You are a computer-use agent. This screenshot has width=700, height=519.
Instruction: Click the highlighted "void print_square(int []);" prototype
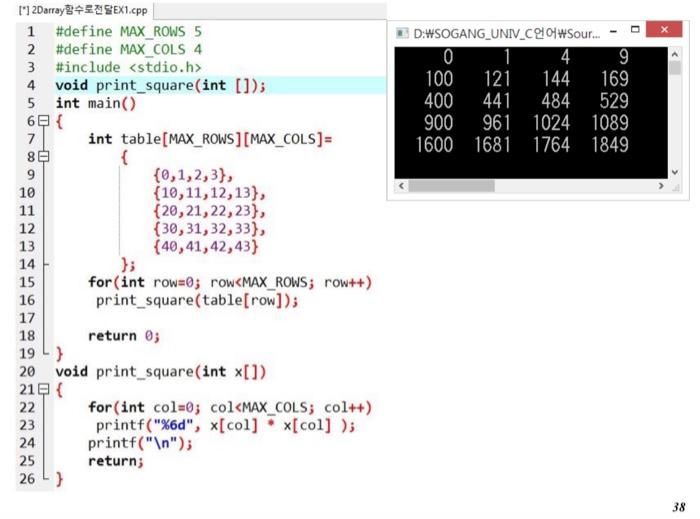pyautogui.click(x=161, y=85)
